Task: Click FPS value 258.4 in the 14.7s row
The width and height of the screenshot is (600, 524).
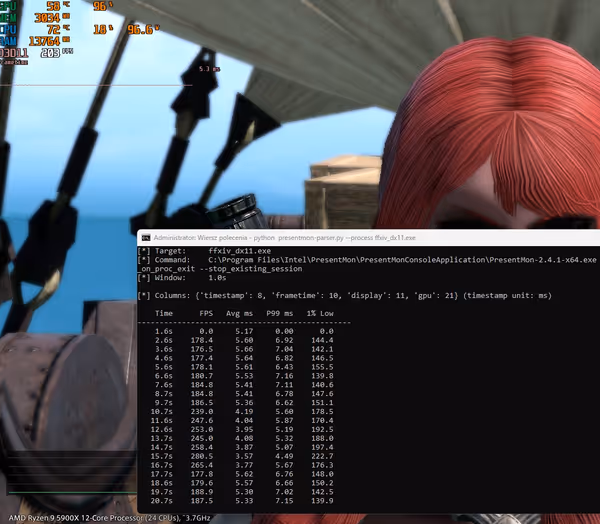Action: [202, 447]
